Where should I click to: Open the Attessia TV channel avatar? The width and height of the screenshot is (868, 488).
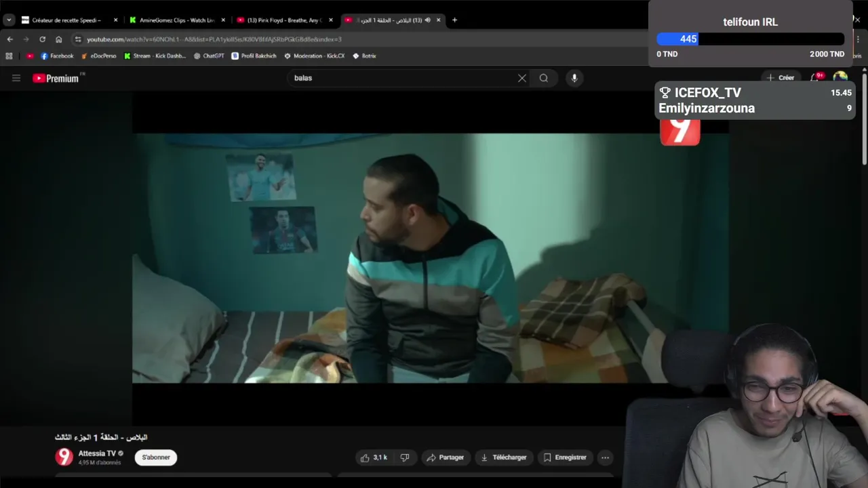point(64,457)
